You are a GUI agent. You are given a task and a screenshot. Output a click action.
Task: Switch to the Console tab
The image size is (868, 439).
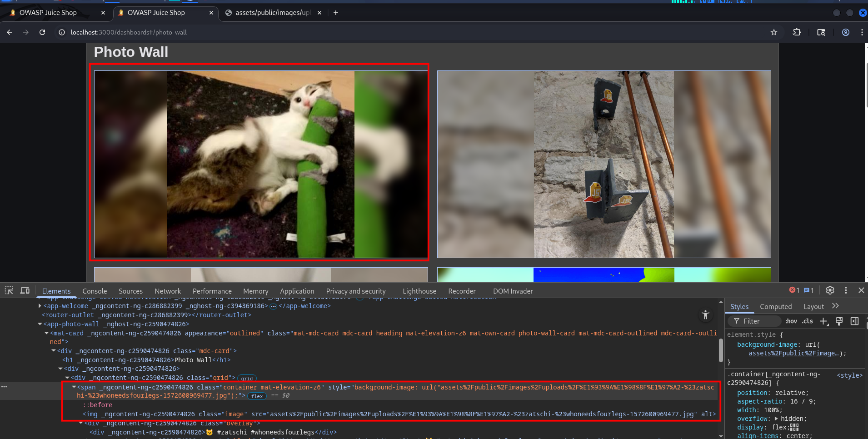[95, 291]
